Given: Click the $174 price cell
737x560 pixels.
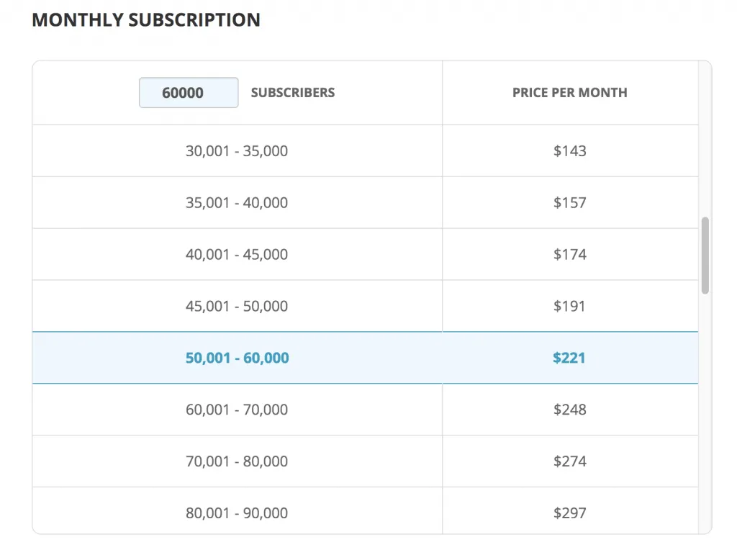Looking at the screenshot, I should (x=570, y=254).
